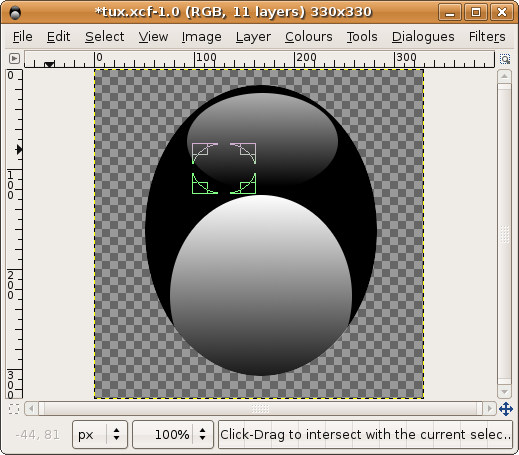Viewport: 519px width, 455px height.
Task: Click the image menu arrow button beside ruler
Action: [x=14, y=59]
